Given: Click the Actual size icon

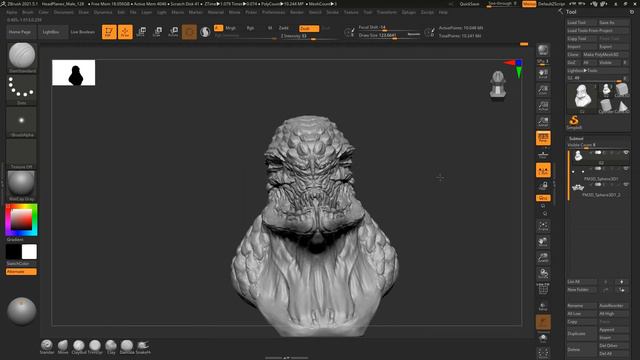Looking at the screenshot, I should pos(543,106).
